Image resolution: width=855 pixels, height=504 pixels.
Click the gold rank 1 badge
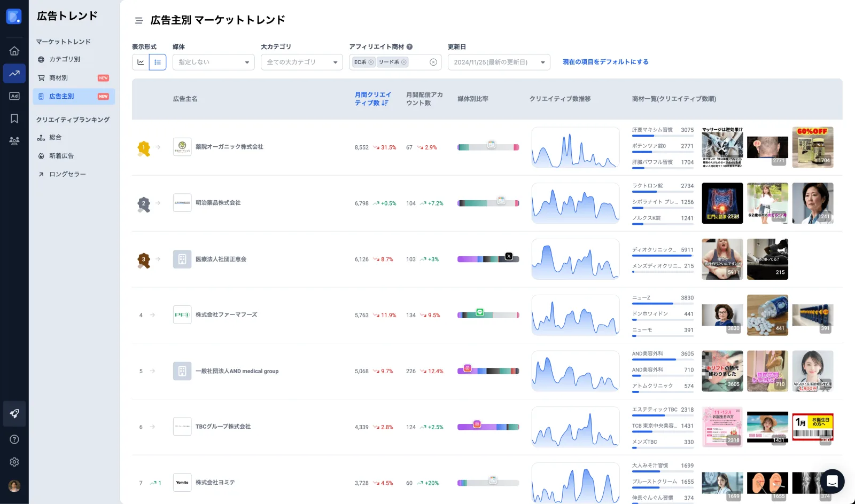coord(143,148)
